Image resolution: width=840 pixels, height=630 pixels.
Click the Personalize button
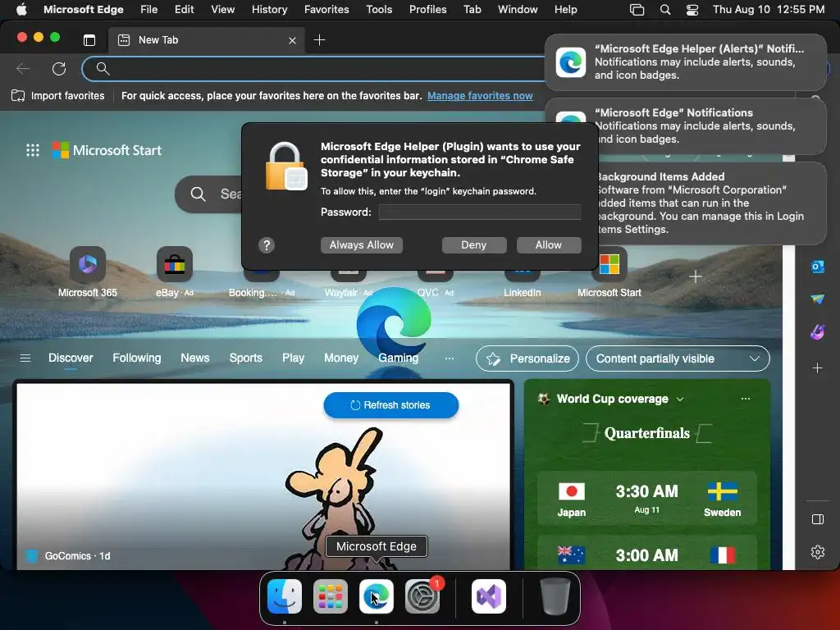click(x=527, y=358)
